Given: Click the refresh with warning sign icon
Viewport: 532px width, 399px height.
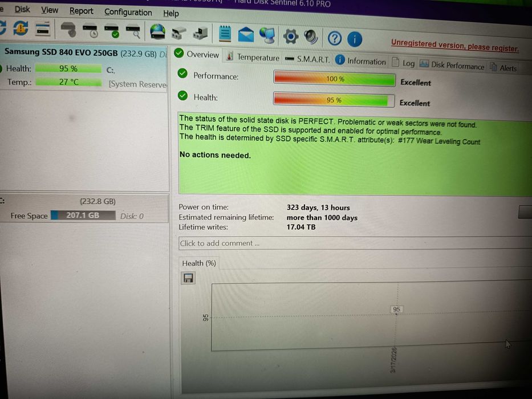Looking at the screenshot, I should 21,28.
